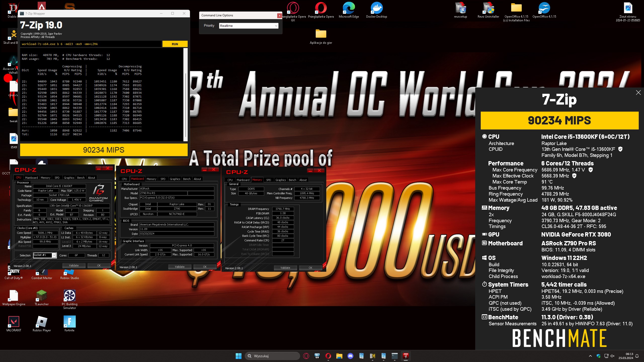The height and width of the screenshot is (362, 644).
Task: Expand the Socket #1 selection dropdown in CPU-Z
Action: pyautogui.click(x=54, y=255)
